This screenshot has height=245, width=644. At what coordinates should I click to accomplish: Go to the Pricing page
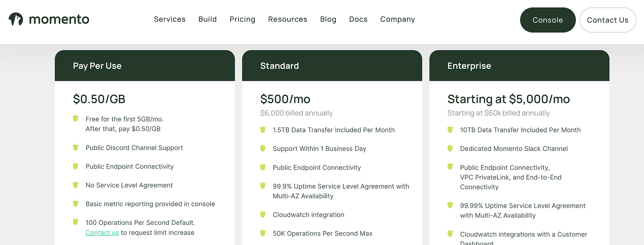click(242, 19)
